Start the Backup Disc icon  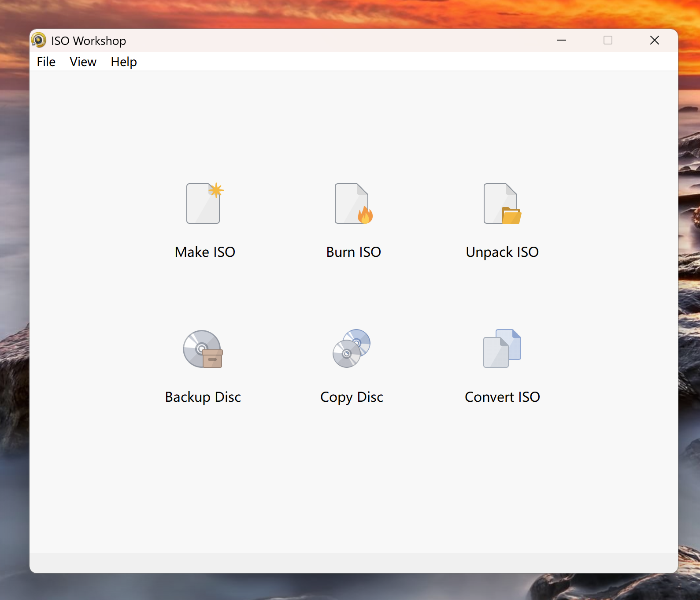tap(203, 349)
